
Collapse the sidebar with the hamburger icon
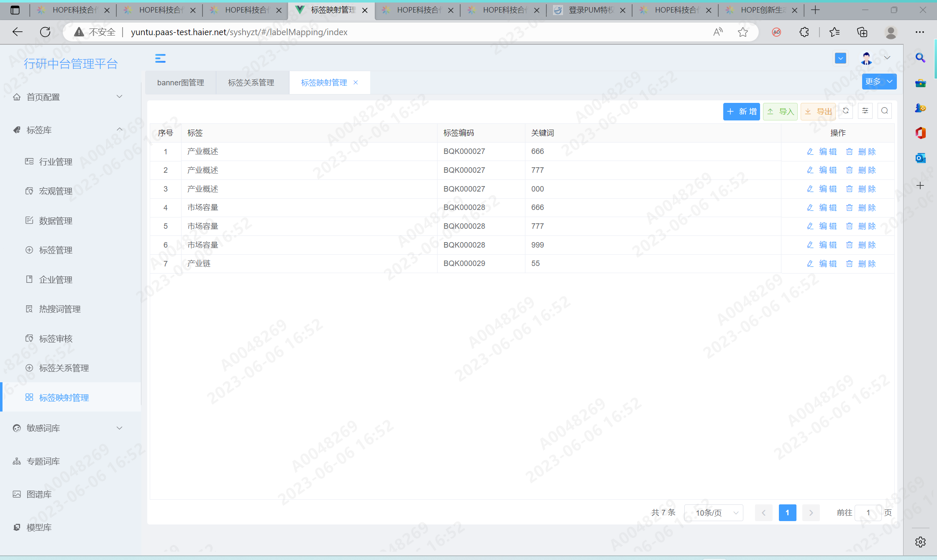[x=160, y=59]
